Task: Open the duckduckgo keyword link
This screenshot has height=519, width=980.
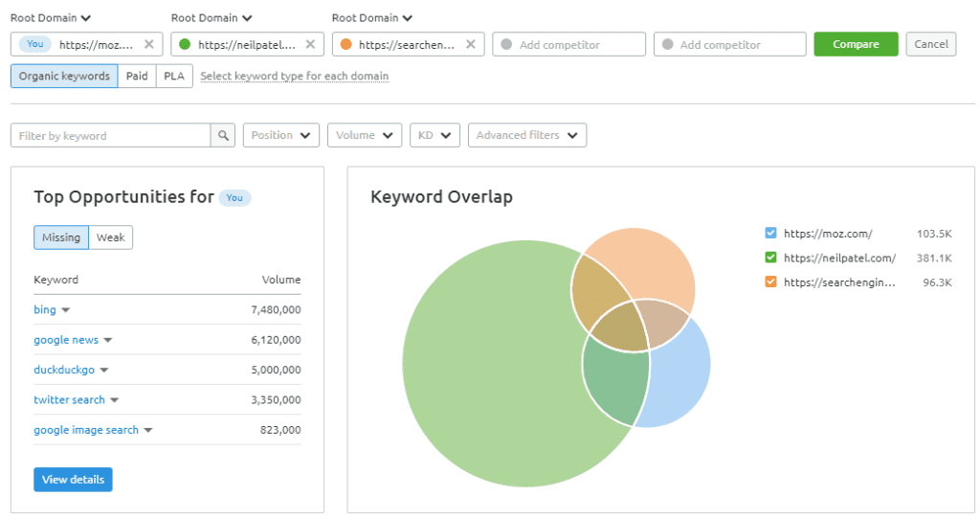Action: 64,370
